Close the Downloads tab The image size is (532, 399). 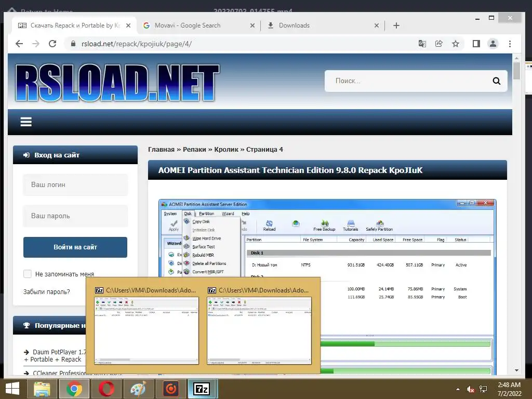coord(377,25)
